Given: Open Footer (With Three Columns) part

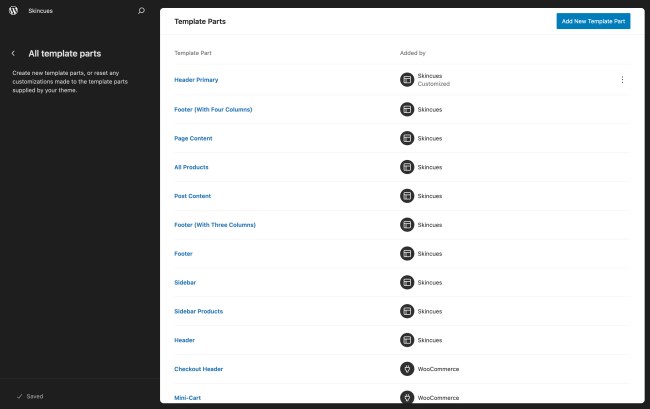Looking at the screenshot, I should [x=215, y=225].
